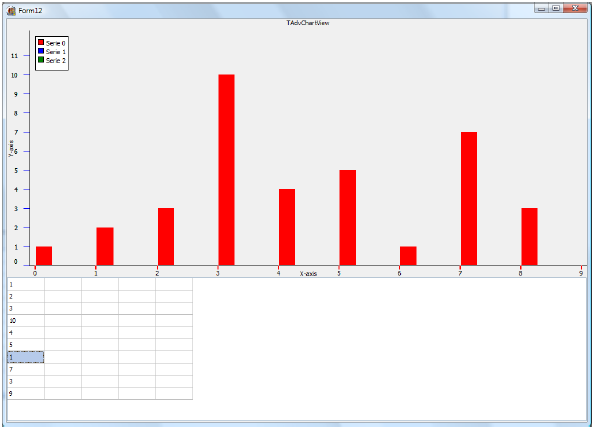Select the highlighted grid cell containing 1
The height and width of the screenshot is (431, 595).
pos(26,357)
